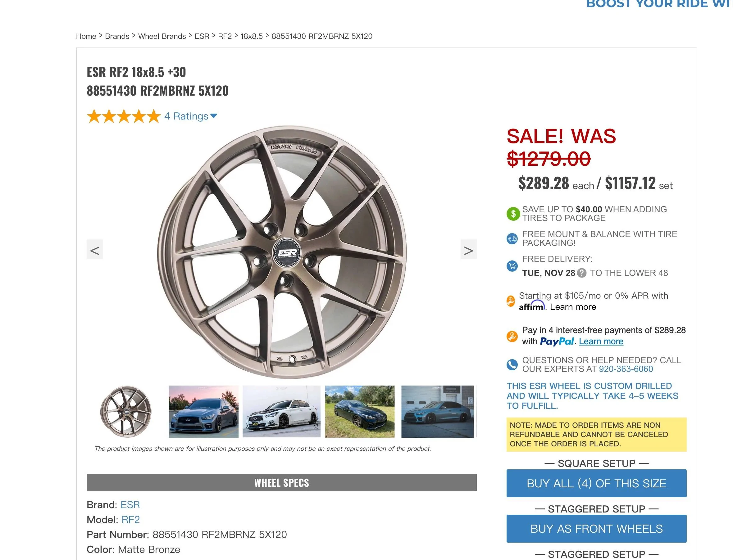The width and height of the screenshot is (733, 560).
Task: Open the Wheel Brands breadcrumb link
Action: click(162, 36)
